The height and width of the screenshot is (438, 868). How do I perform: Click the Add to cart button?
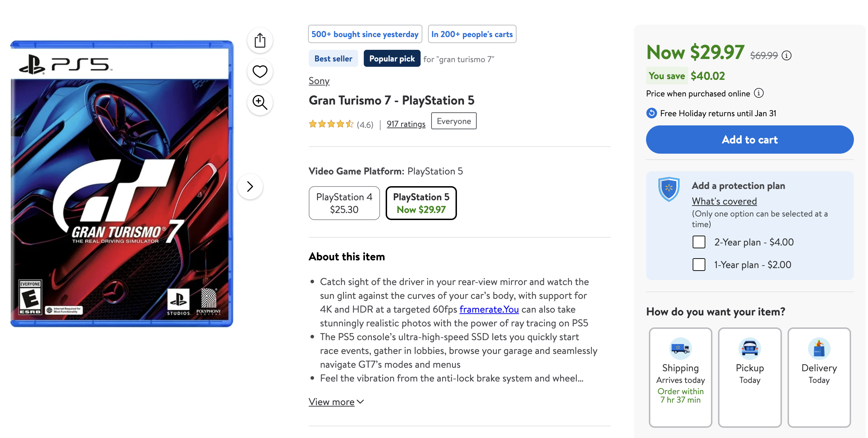coord(749,140)
